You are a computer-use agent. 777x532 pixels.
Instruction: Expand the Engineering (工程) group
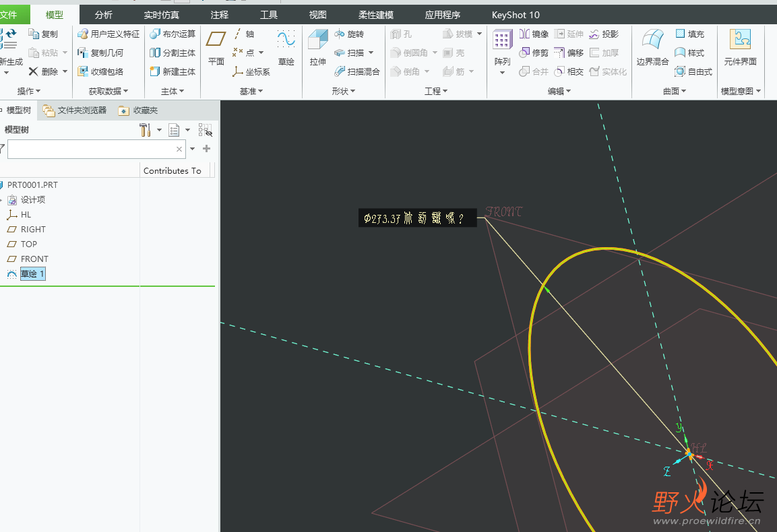point(436,91)
